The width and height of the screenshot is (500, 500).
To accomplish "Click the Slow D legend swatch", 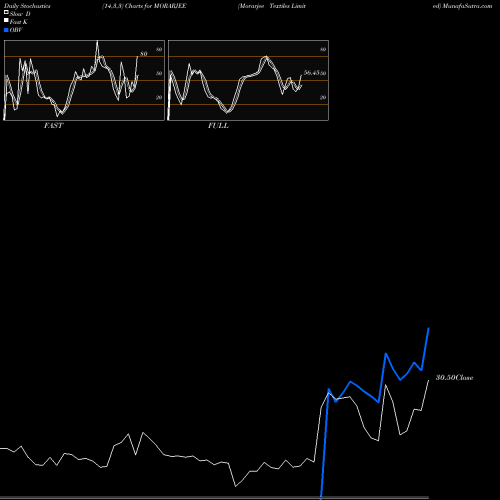I will coord(6,12).
